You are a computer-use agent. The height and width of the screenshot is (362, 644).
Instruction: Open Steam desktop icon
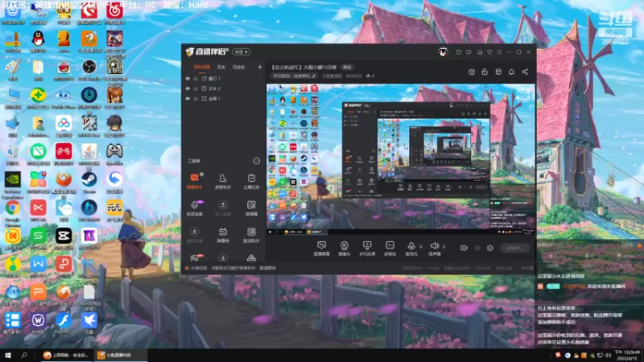(89, 183)
